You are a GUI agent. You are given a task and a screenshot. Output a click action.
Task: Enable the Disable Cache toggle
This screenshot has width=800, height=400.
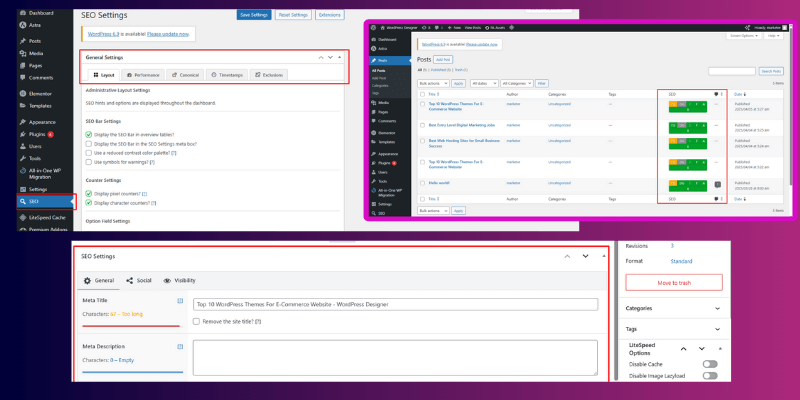coord(710,364)
